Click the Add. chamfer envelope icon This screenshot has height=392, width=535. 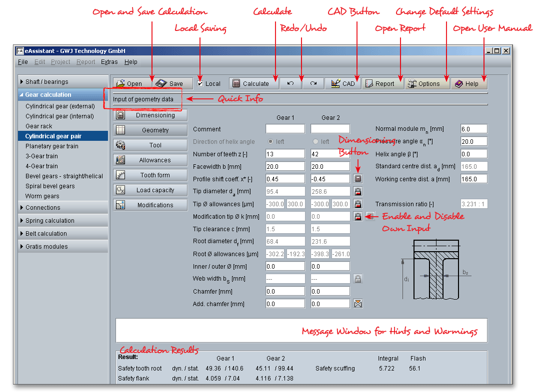pos(357,304)
